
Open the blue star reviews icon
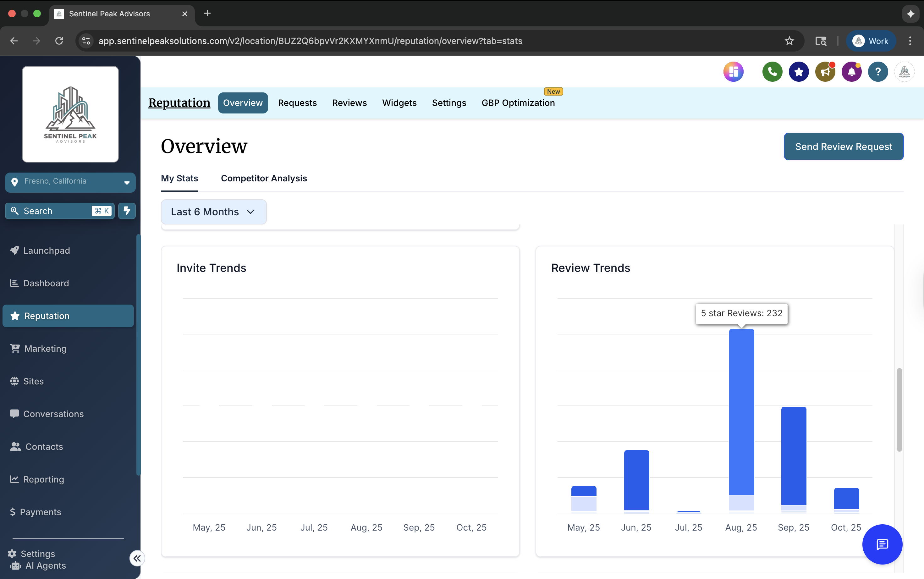(x=799, y=72)
